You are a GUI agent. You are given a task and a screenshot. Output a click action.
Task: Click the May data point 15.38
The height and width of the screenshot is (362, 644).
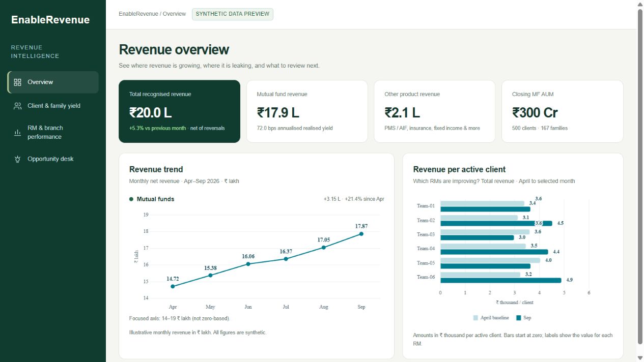click(210, 276)
